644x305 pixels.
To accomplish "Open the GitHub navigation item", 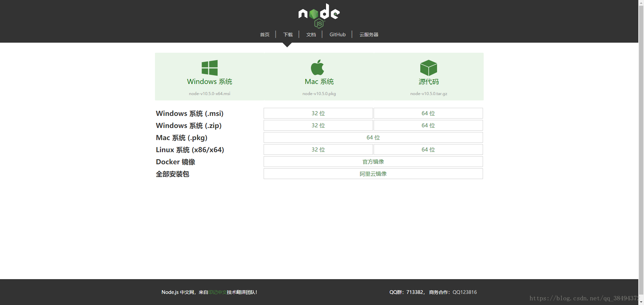I will point(337,35).
